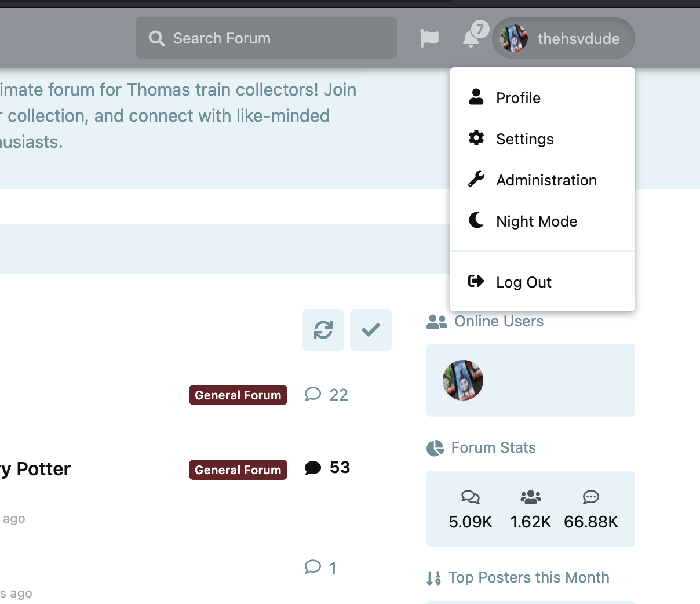Mark all as read checkmark button

371,330
